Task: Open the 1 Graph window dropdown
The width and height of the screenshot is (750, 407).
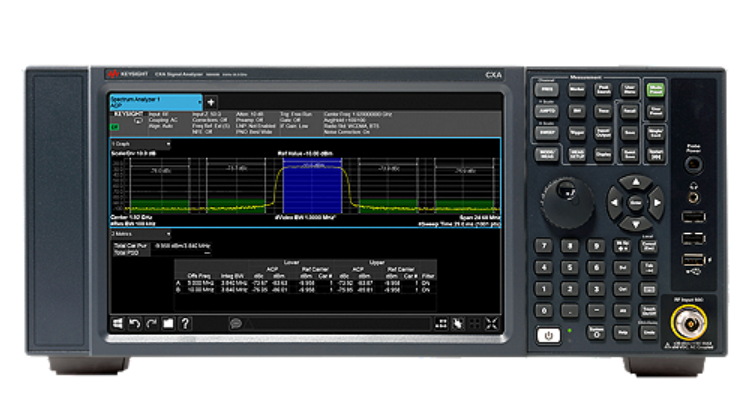Action: coord(141,144)
